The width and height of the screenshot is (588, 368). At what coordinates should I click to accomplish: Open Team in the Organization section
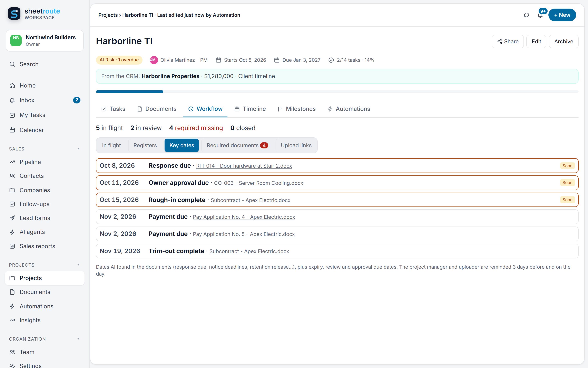coord(45,352)
